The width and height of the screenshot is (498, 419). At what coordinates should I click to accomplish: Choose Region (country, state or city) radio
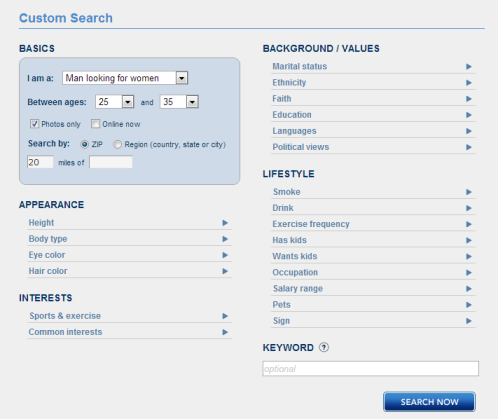pyautogui.click(x=117, y=144)
